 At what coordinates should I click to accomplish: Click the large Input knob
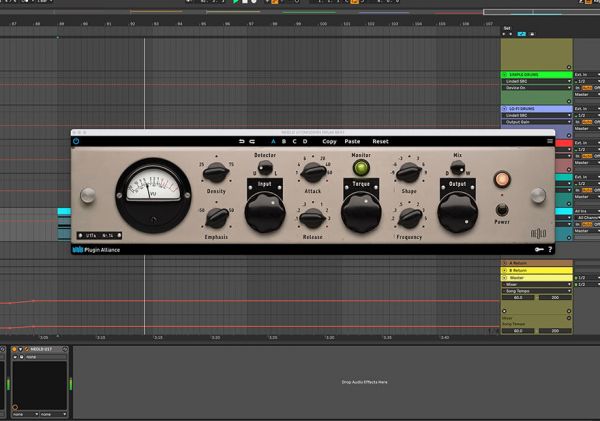(x=265, y=213)
